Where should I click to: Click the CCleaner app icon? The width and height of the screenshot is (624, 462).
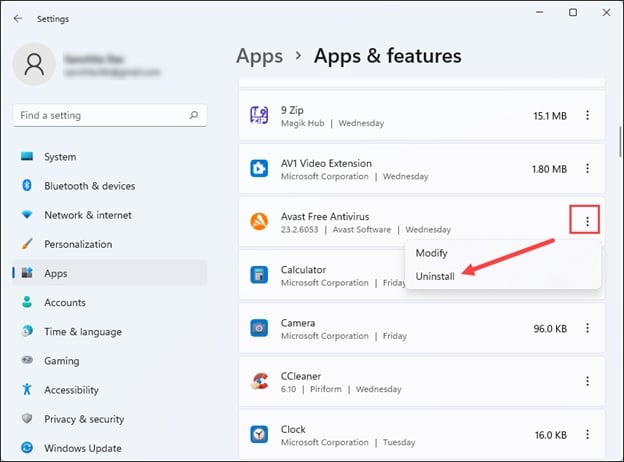coord(259,381)
